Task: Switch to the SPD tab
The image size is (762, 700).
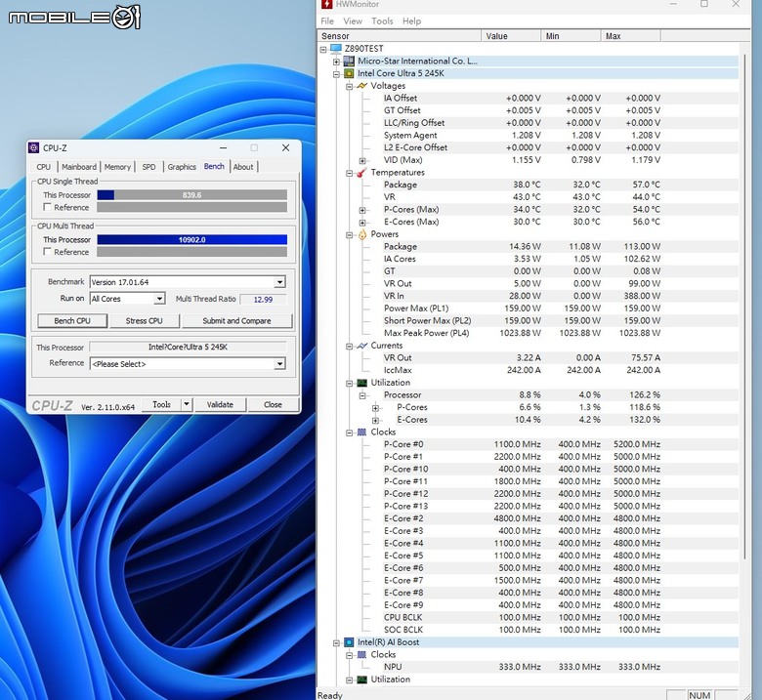Action: pyautogui.click(x=148, y=167)
